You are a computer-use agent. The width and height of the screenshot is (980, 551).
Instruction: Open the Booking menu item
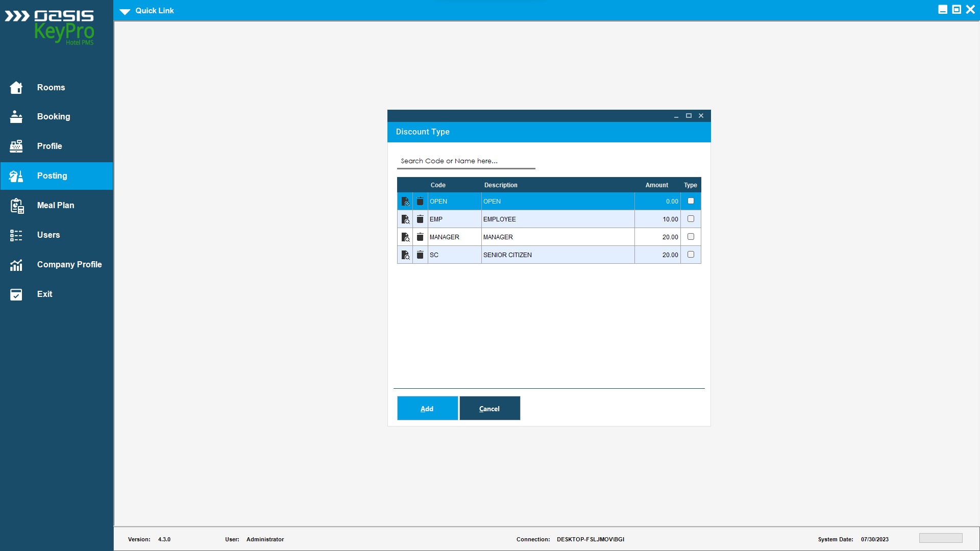tap(54, 117)
